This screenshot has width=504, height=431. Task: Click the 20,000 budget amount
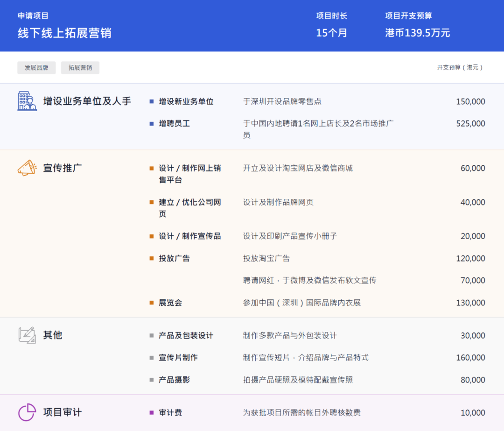click(473, 236)
